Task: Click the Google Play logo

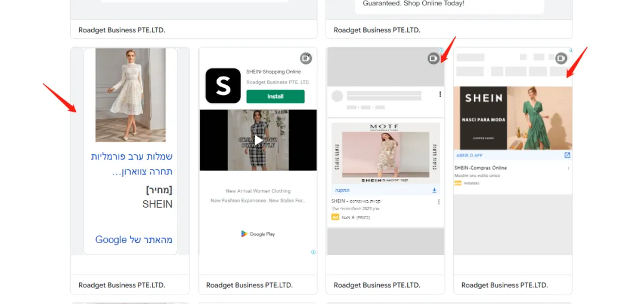Action: coord(258,234)
